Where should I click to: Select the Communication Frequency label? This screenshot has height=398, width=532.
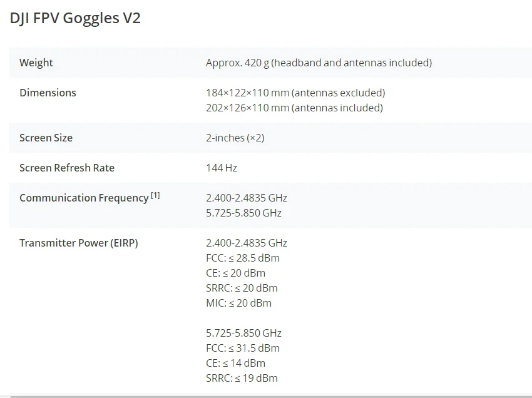(84, 198)
